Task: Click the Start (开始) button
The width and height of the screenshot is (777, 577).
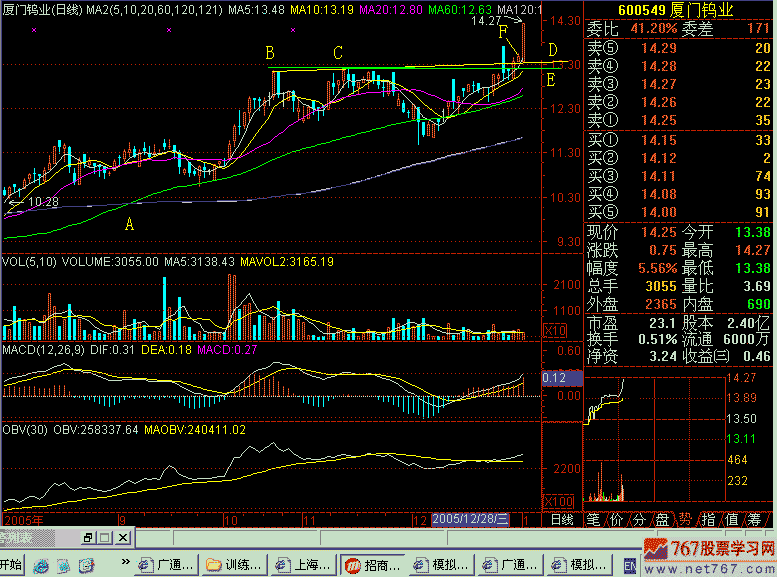Action: click(x=11, y=565)
